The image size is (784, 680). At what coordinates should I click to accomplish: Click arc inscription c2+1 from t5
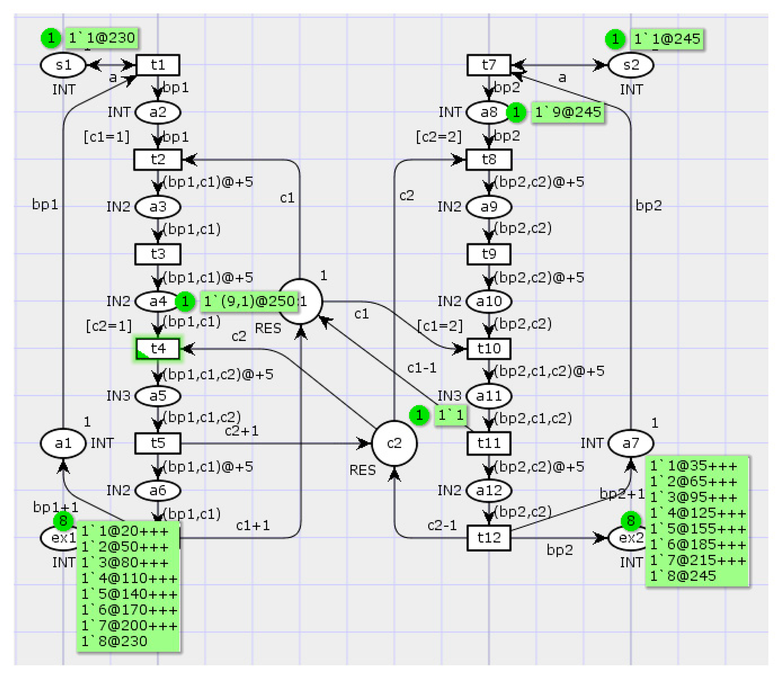pyautogui.click(x=242, y=431)
